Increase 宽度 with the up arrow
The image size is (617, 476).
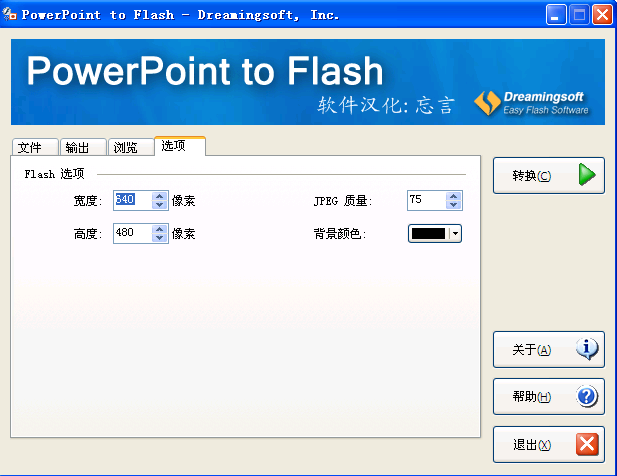[159, 196]
